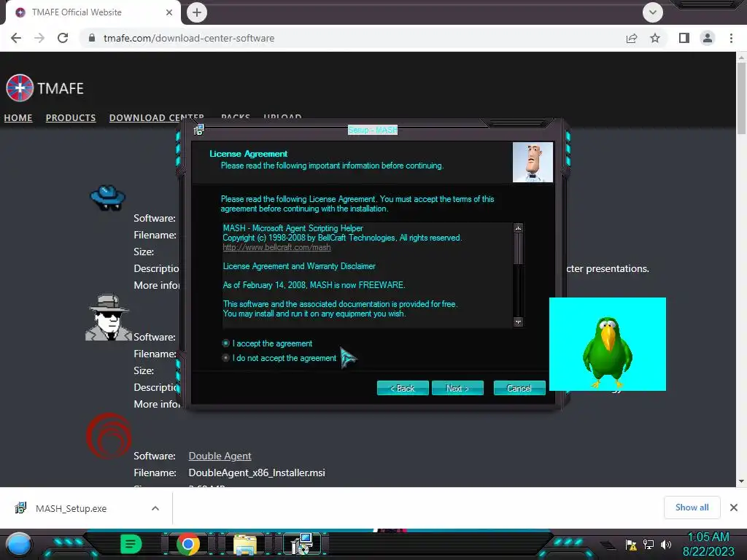Click the 'MASH is now FREEWARE' license line
Image resolution: width=747 pixels, height=560 pixels.
(314, 285)
